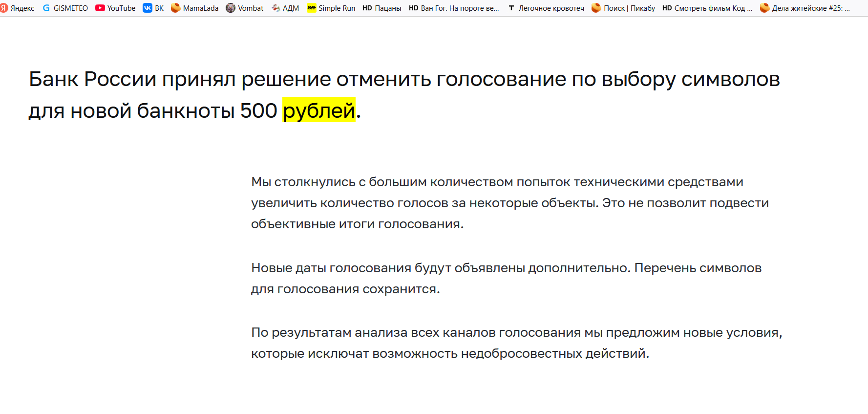Open the 'Дела житейские #25' bookmark
868x414 pixels.
[805, 8]
